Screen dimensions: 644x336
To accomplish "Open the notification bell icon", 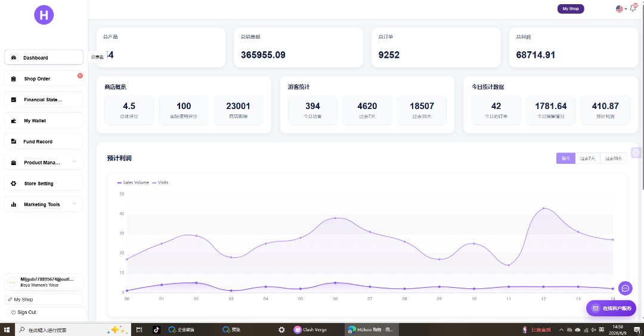I will 633,8.
